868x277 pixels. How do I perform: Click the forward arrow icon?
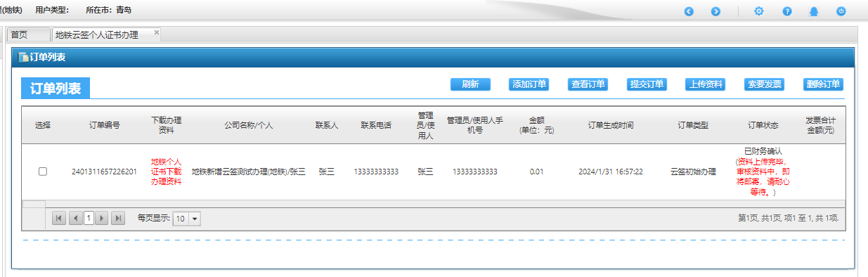point(715,11)
